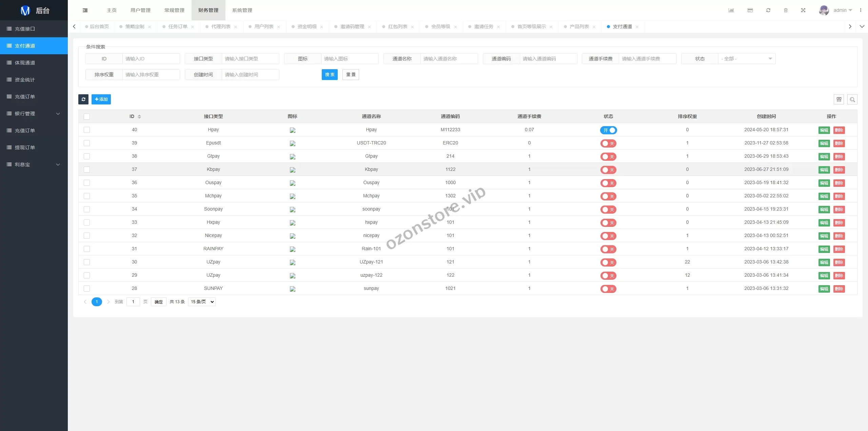Viewport: 868px width, 431px height.
Task: Check the checkbox for row ID 38
Action: click(87, 156)
